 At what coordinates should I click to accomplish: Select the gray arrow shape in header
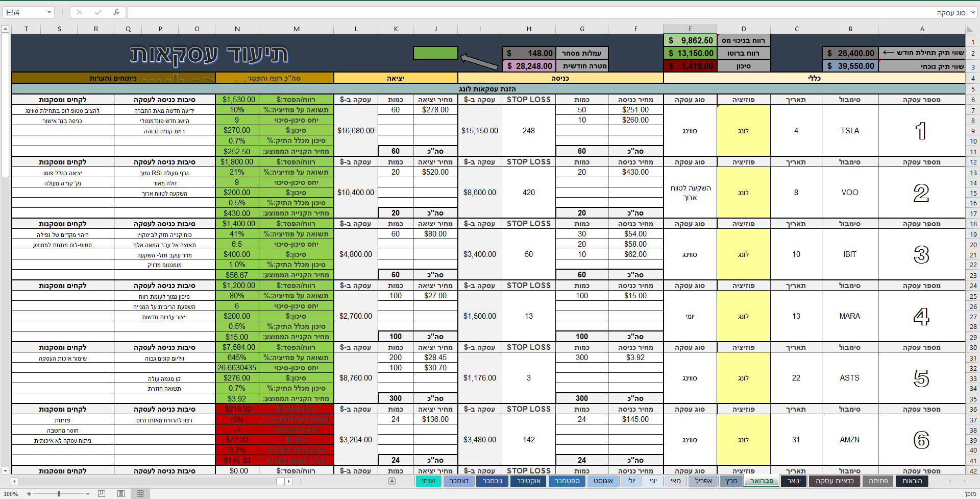point(479,61)
